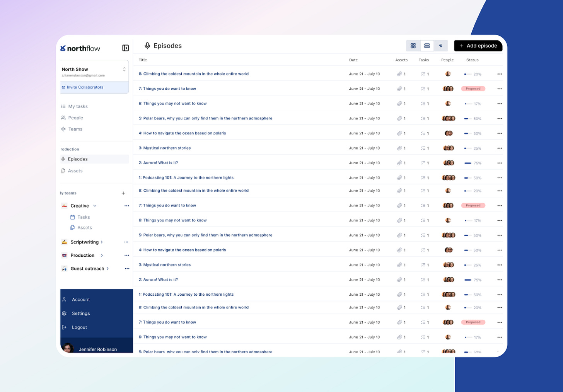Image resolution: width=563 pixels, height=392 pixels.
Task: Sort by the Tasks column header
Action: (x=424, y=60)
